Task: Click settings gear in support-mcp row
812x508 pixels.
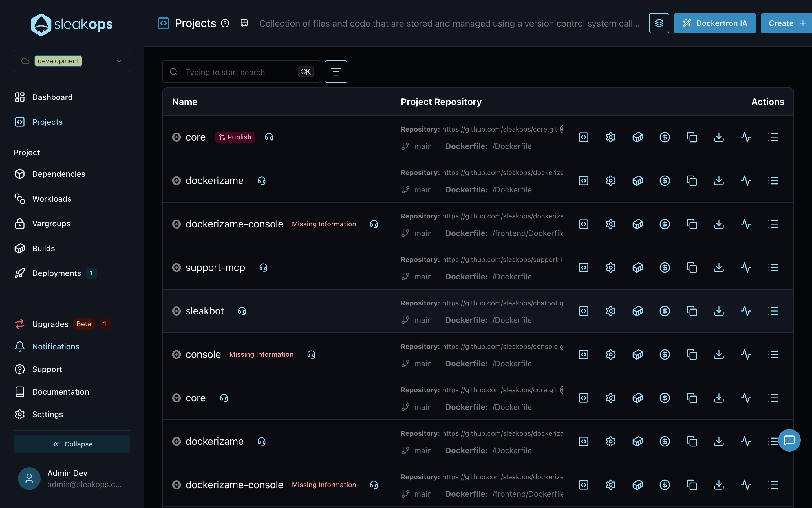Action: click(x=611, y=268)
